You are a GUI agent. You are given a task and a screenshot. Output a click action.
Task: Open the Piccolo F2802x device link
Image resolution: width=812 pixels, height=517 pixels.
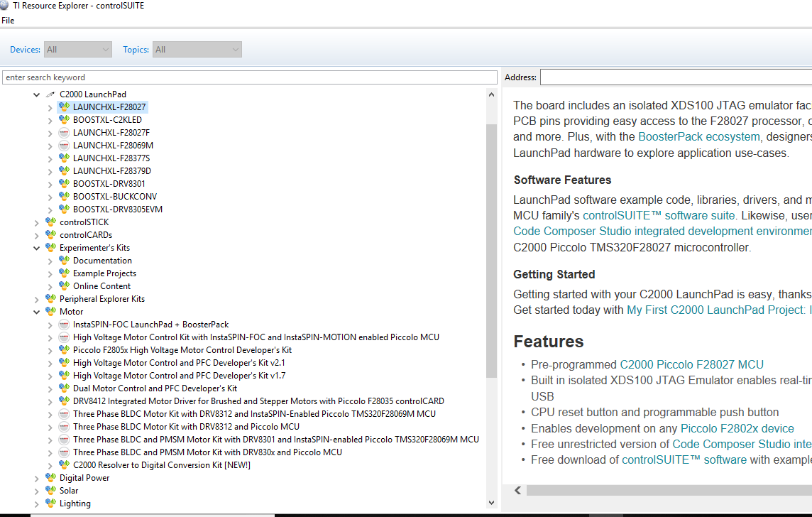pyautogui.click(x=737, y=428)
